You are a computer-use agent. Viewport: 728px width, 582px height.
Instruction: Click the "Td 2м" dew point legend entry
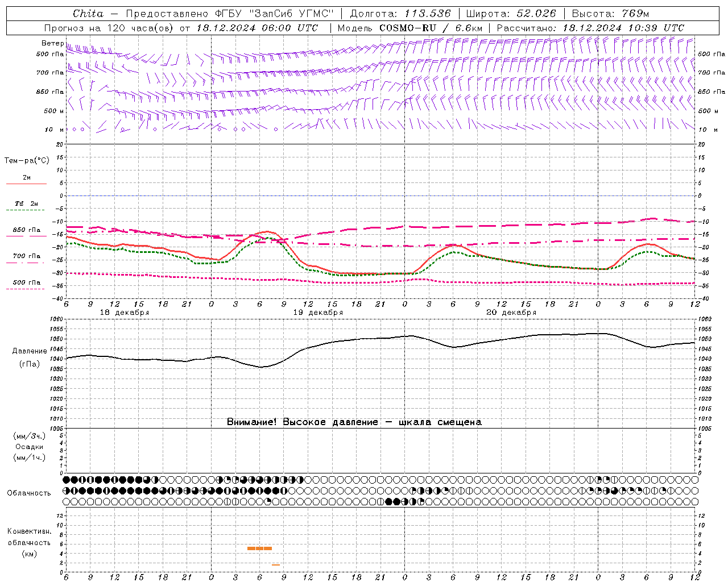27,203
